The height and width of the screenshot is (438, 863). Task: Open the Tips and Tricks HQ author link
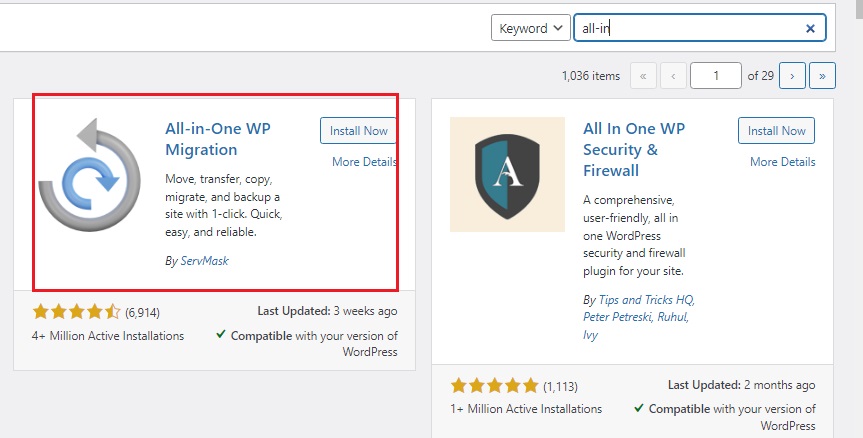pyautogui.click(x=647, y=300)
